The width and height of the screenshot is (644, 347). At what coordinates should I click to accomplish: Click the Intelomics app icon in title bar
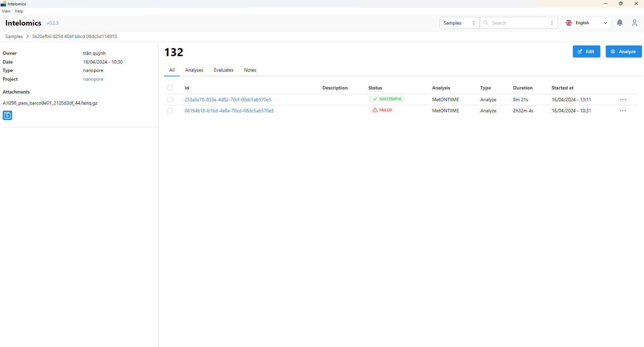(x=3, y=4)
